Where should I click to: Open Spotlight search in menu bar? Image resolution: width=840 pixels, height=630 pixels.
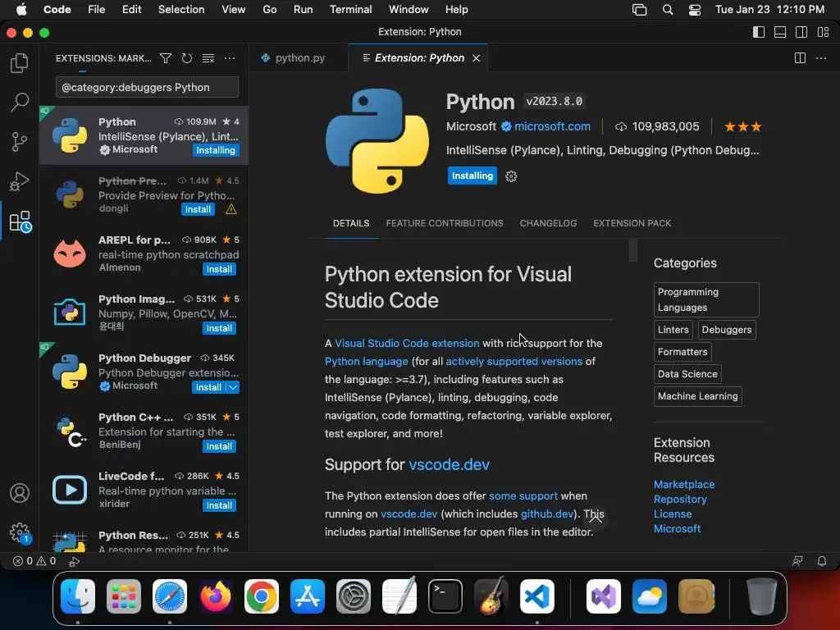click(668, 10)
